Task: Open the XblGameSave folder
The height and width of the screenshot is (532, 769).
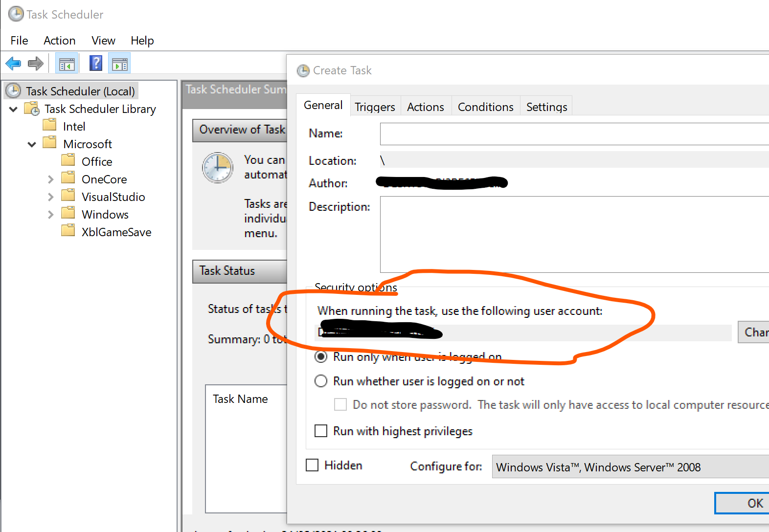Action: (116, 232)
